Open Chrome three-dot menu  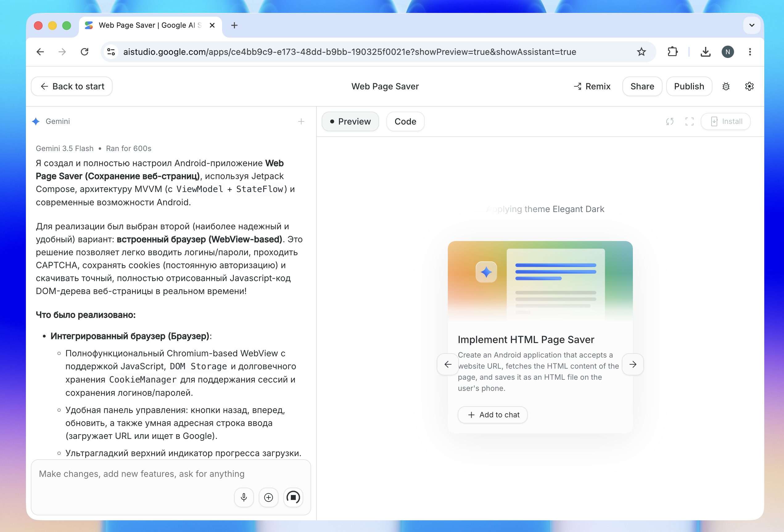pyautogui.click(x=750, y=52)
